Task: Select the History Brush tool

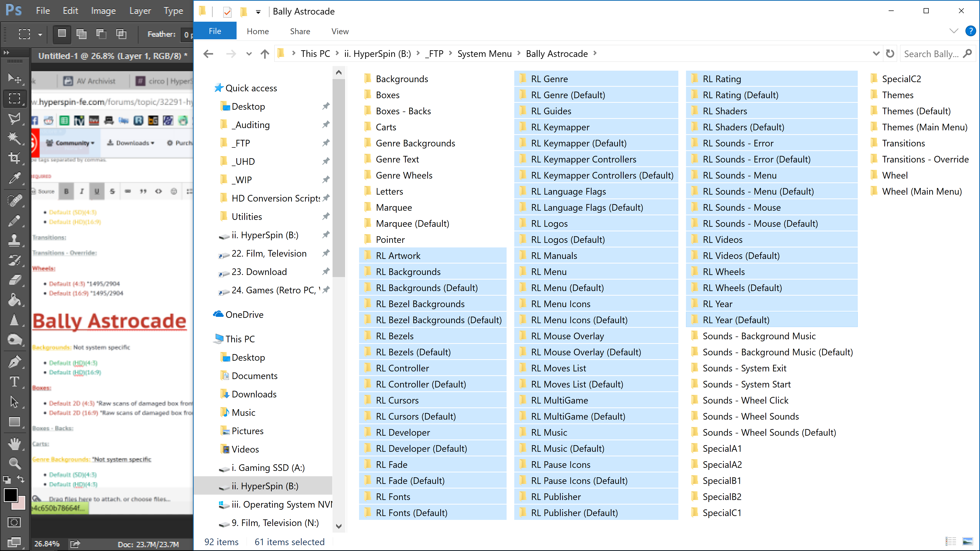Action: 15,260
